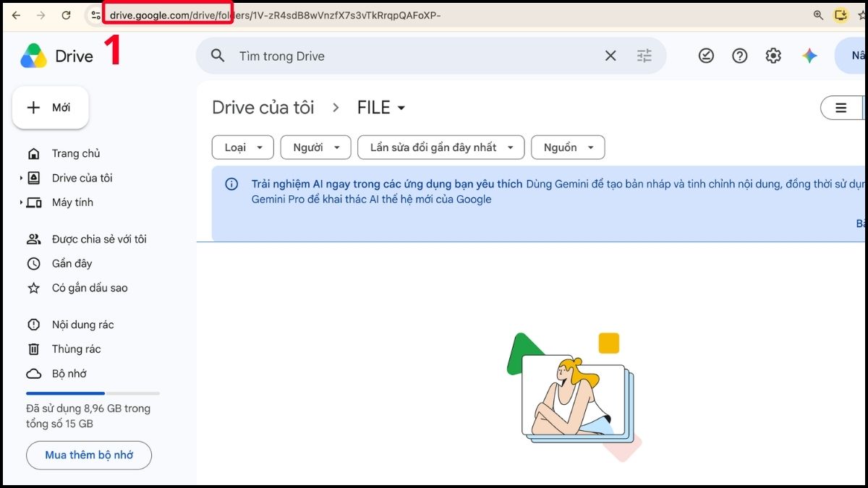This screenshot has height=488, width=868.
Task: Switch to list layout view
Action: coord(841,108)
